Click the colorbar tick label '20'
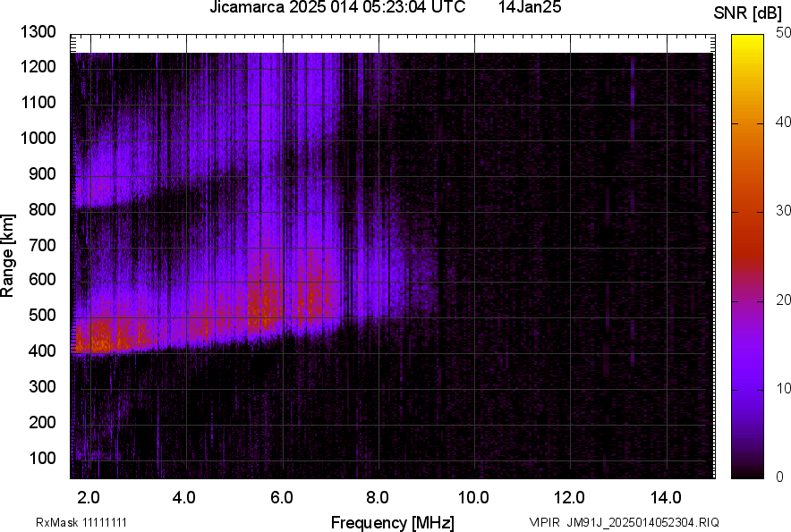This screenshot has height=532, width=791. pyautogui.click(x=784, y=300)
